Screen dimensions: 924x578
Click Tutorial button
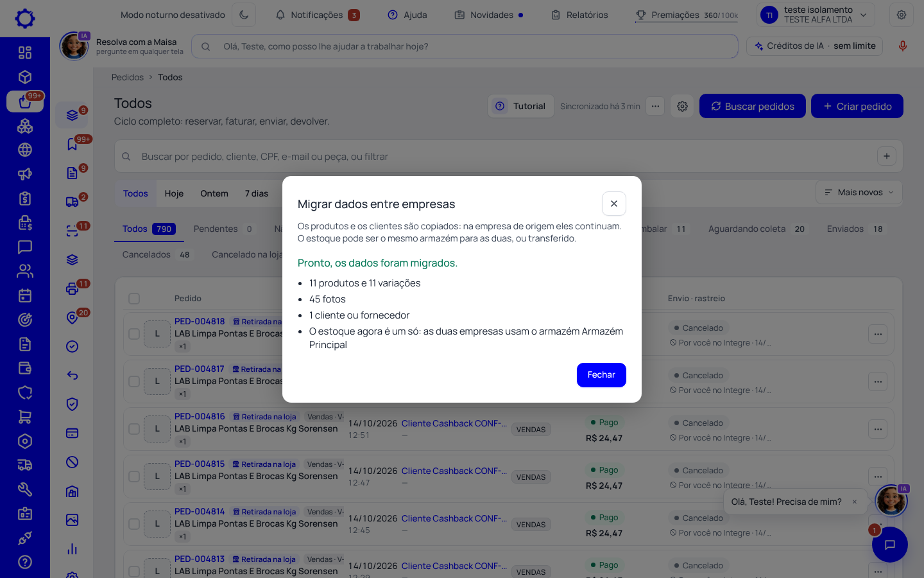(x=520, y=107)
